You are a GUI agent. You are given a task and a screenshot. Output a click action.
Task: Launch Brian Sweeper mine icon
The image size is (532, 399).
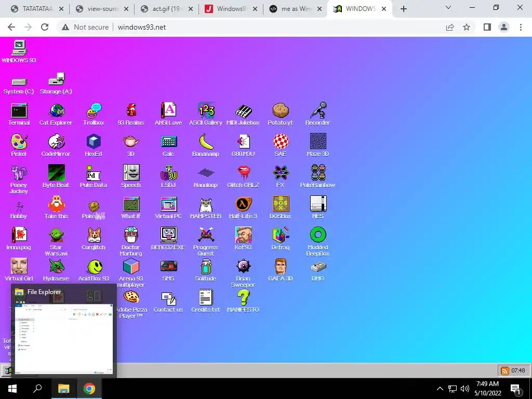click(x=243, y=273)
